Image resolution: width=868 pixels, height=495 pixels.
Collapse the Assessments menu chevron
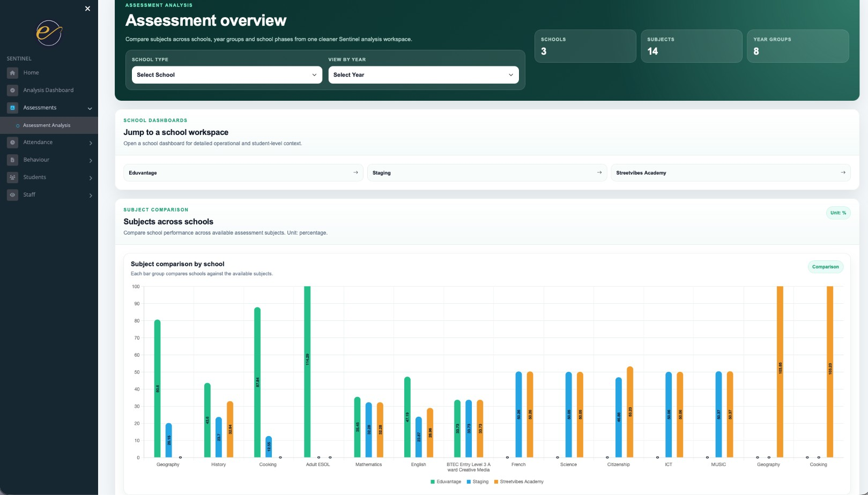tap(90, 108)
